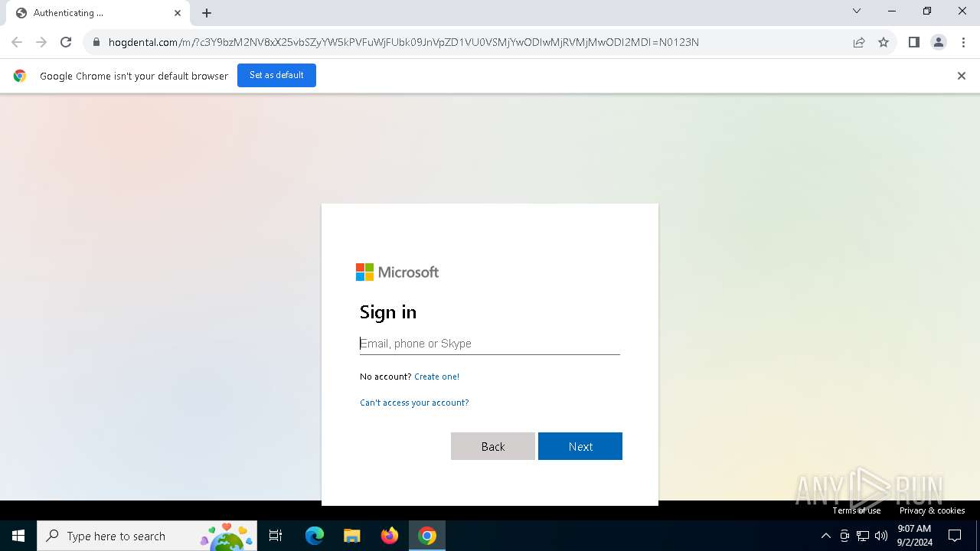Screen dimensions: 980x551
Task: Click the Create one! link
Action: click(436, 377)
